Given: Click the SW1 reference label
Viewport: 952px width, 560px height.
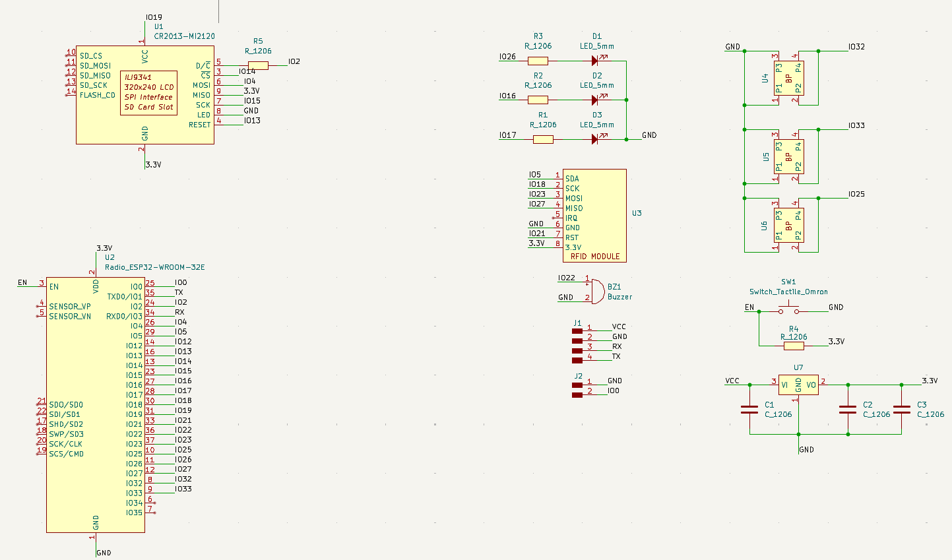Looking at the screenshot, I should [x=788, y=282].
